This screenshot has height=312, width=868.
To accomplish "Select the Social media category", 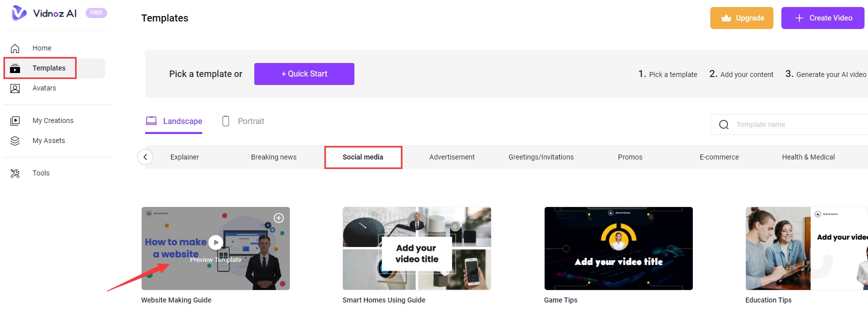I will (x=363, y=157).
